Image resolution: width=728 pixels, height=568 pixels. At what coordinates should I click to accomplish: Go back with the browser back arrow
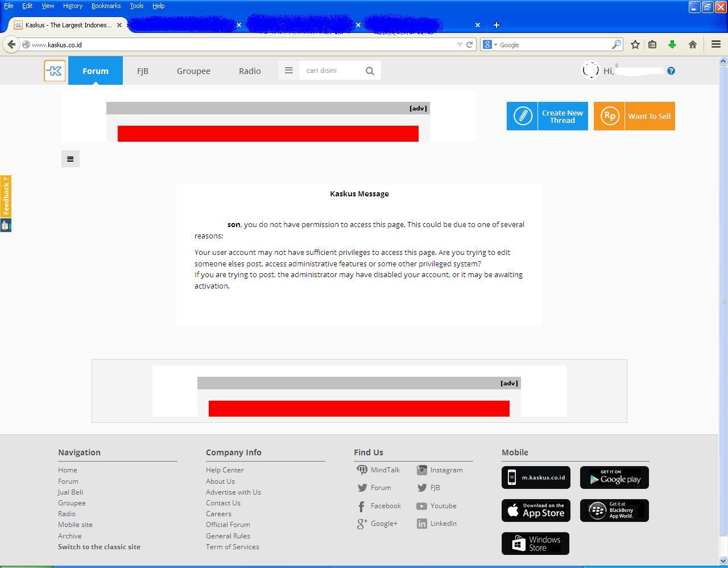(11, 44)
